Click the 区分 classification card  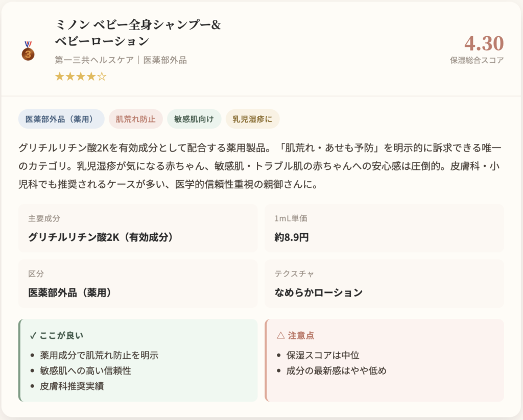(x=137, y=283)
